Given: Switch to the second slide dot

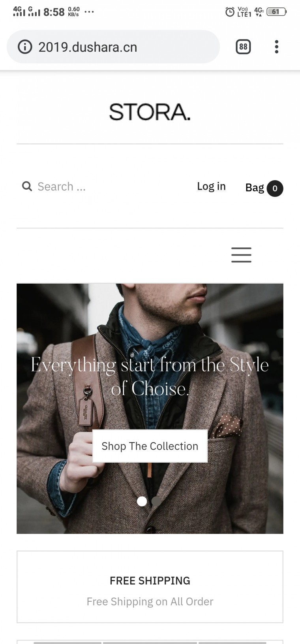Looking at the screenshot, I should point(156,501).
